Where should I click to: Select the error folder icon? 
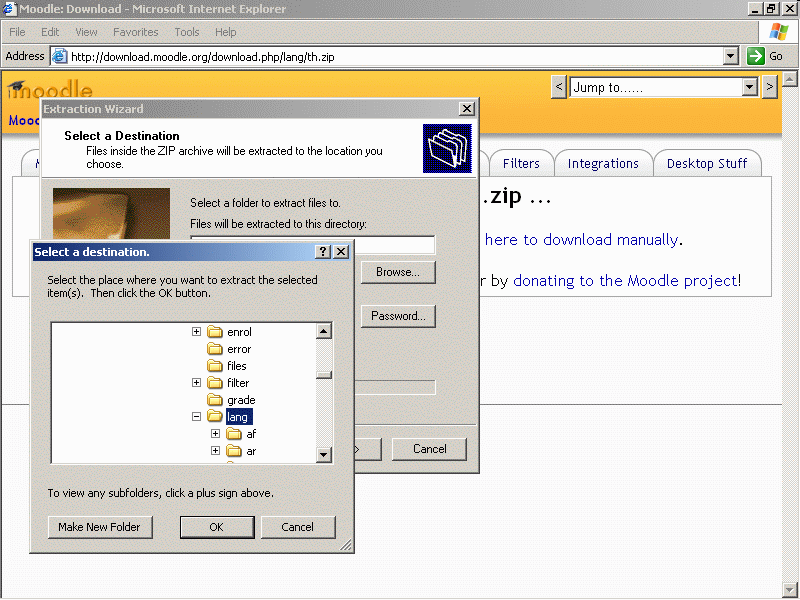tap(215, 349)
